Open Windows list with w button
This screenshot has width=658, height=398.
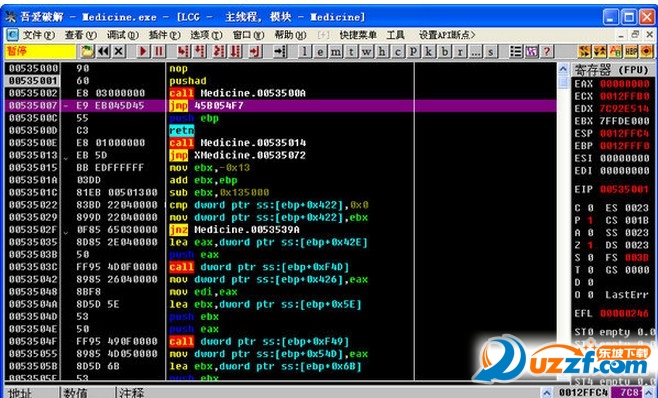366,51
